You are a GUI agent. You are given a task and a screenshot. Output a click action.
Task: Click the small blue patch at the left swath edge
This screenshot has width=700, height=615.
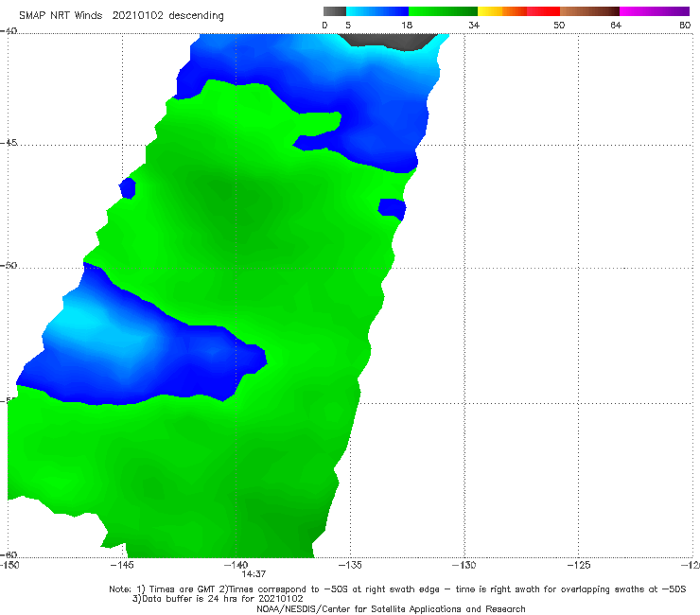click(x=128, y=188)
